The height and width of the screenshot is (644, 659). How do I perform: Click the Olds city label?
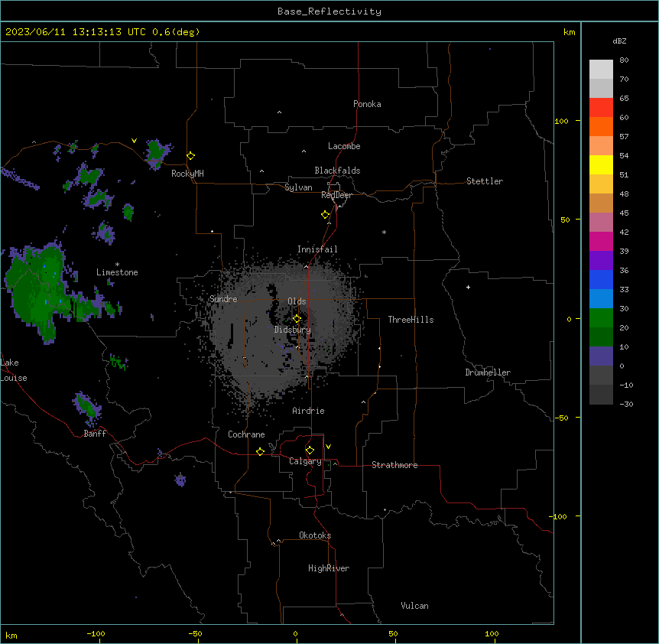click(297, 301)
